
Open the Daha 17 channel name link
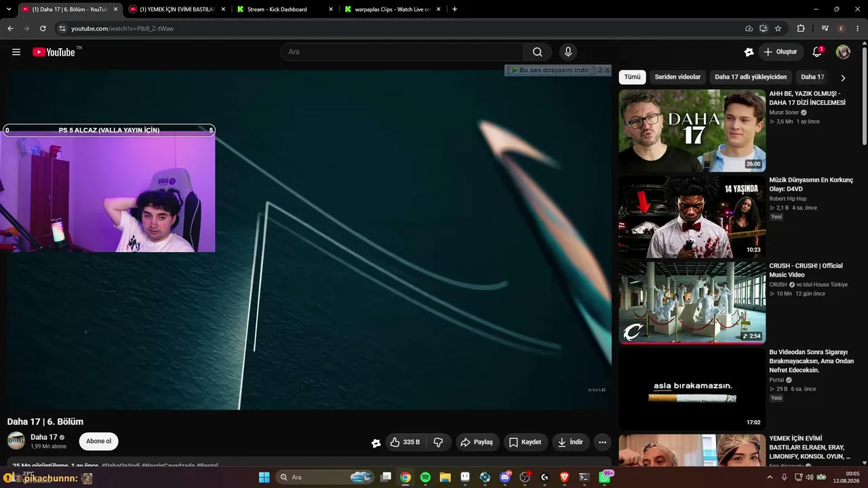point(44,437)
